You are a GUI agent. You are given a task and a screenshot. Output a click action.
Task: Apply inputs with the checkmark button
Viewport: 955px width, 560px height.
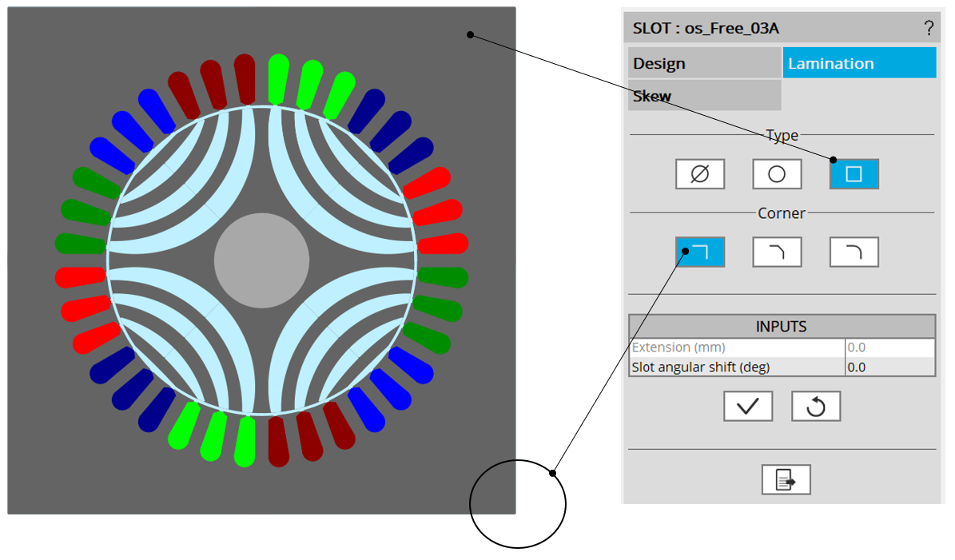(x=747, y=406)
